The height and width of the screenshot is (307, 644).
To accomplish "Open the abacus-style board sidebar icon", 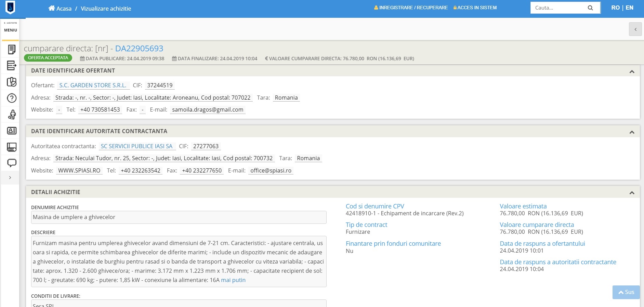I will tap(12, 147).
